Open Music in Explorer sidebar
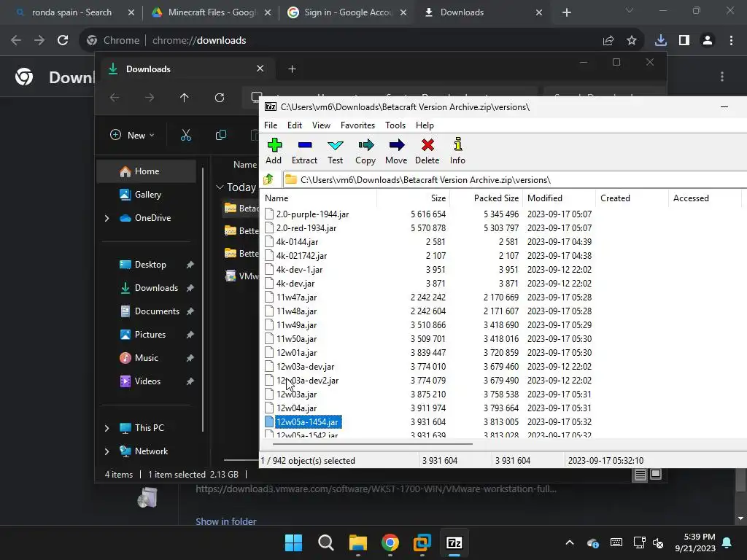The width and height of the screenshot is (747, 560). click(146, 357)
